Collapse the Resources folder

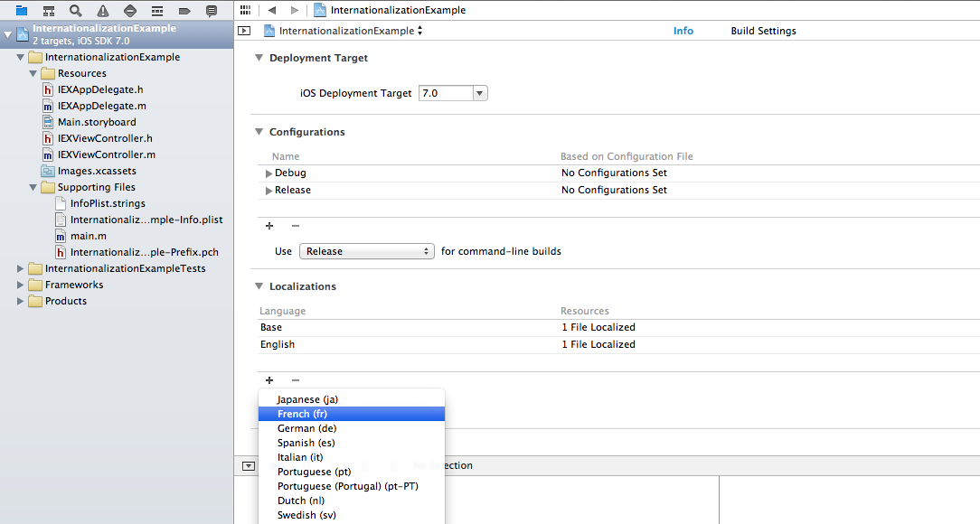tap(33, 74)
